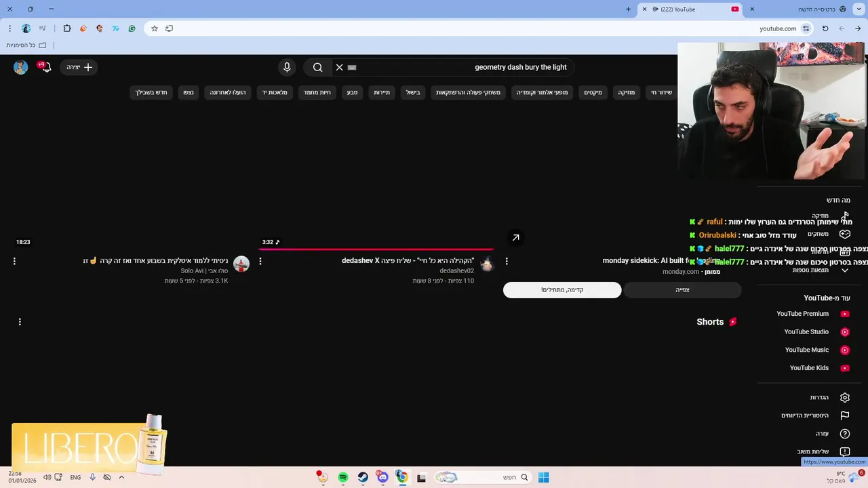
Task: Select the משחקי פעולה והרפתקאות chip
Action: click(x=468, y=92)
